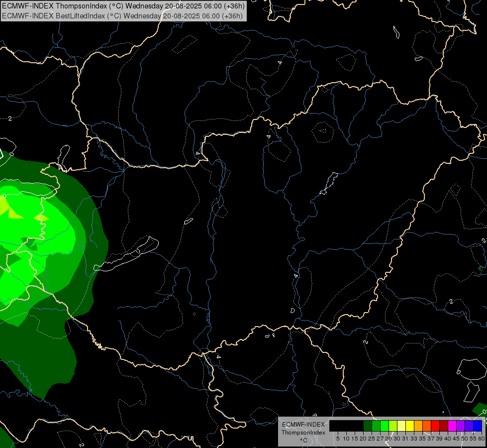Select the blue 55–60 legend swatch
487x448 pixels.
coord(478,426)
